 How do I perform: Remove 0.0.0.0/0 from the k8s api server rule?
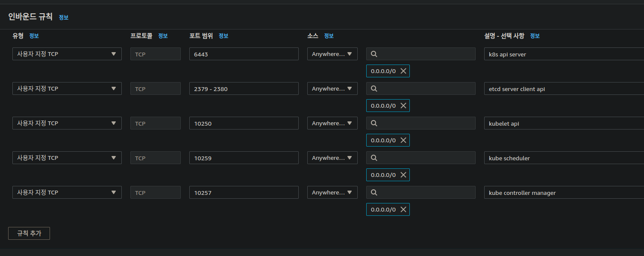[403, 71]
